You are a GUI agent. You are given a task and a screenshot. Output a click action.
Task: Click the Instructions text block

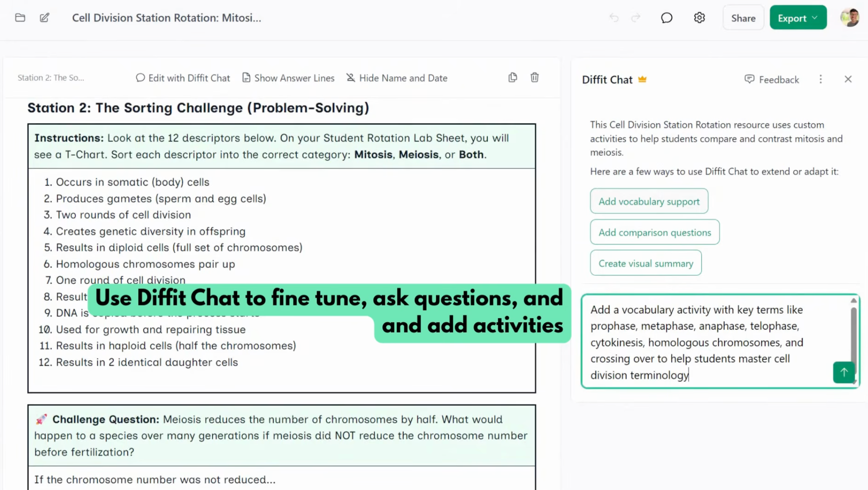282,146
